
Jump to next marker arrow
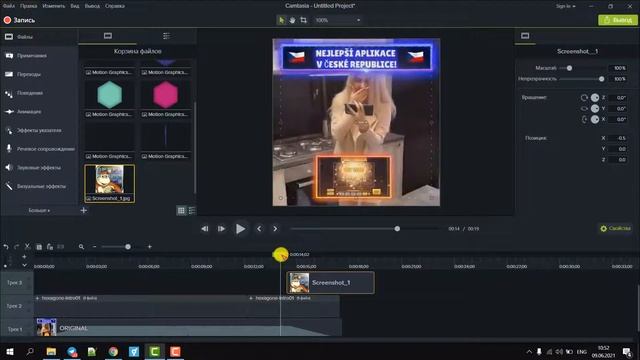[275, 229]
